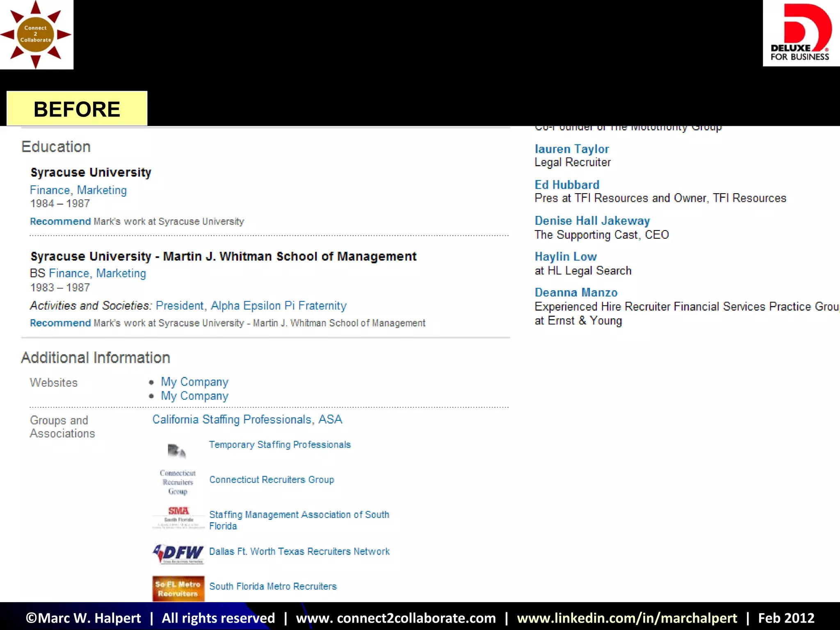Click the Alpha Epsilon Pi Fraternity link
This screenshot has width=840, height=630.
278,306
